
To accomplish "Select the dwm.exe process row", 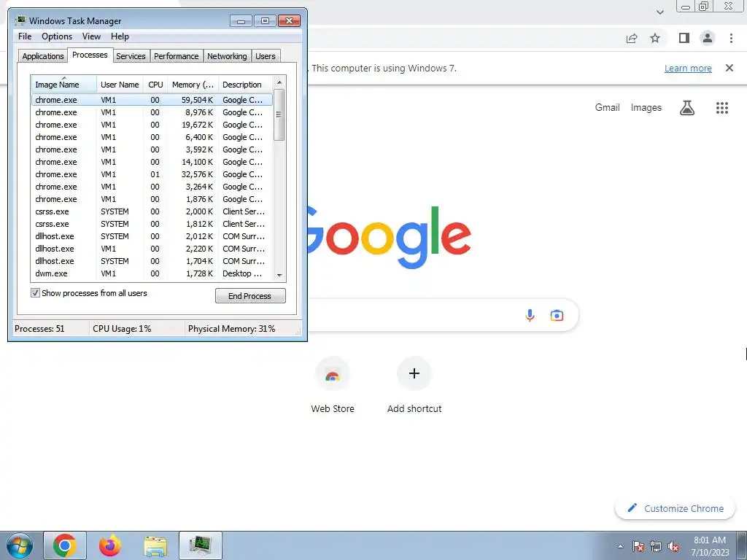I will [152, 273].
